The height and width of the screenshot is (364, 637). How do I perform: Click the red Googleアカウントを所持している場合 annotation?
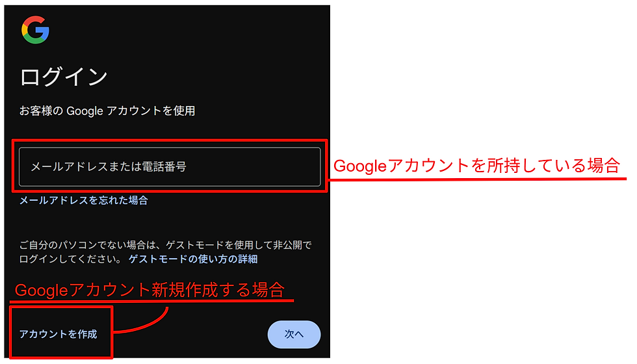click(x=476, y=166)
